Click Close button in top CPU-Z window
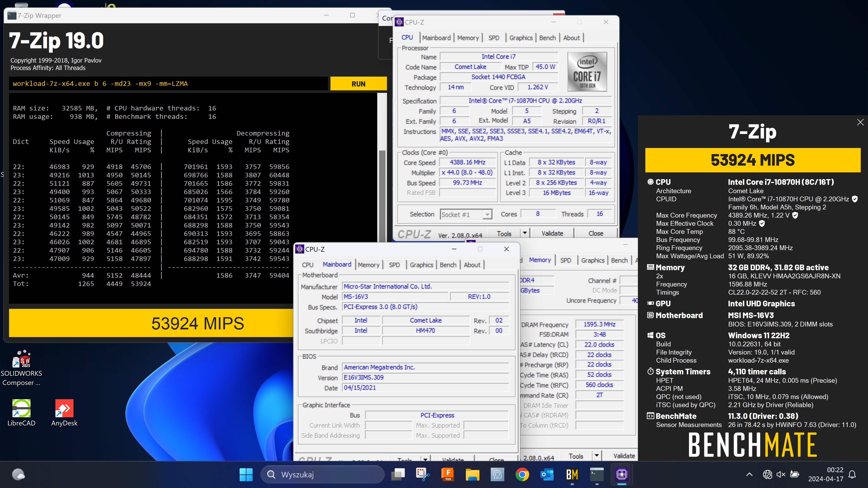This screenshot has width=868, height=488. pyautogui.click(x=596, y=233)
